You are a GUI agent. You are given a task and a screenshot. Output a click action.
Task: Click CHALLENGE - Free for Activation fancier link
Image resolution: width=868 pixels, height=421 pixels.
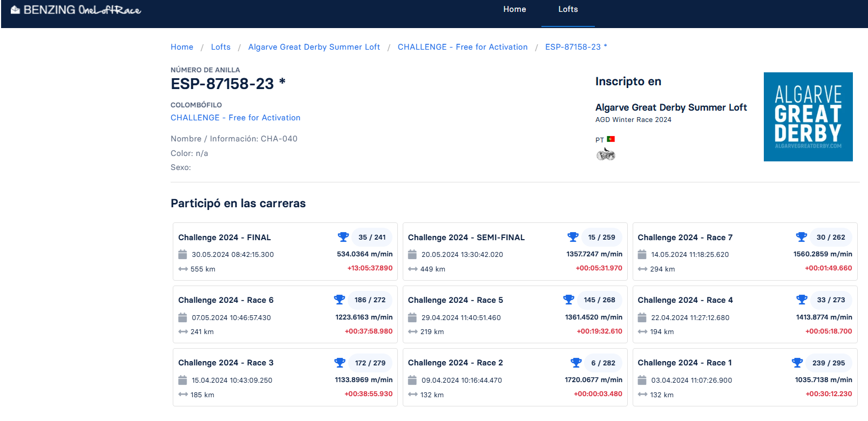point(235,118)
